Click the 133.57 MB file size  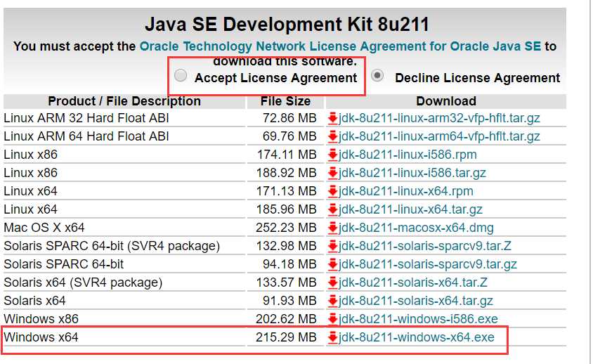click(286, 282)
